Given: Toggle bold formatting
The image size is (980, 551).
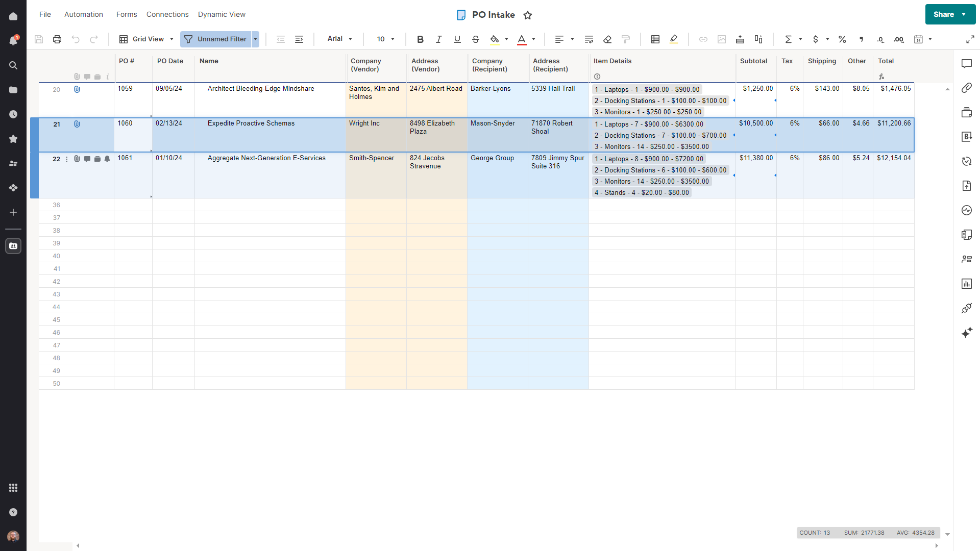Looking at the screenshot, I should 420,39.
